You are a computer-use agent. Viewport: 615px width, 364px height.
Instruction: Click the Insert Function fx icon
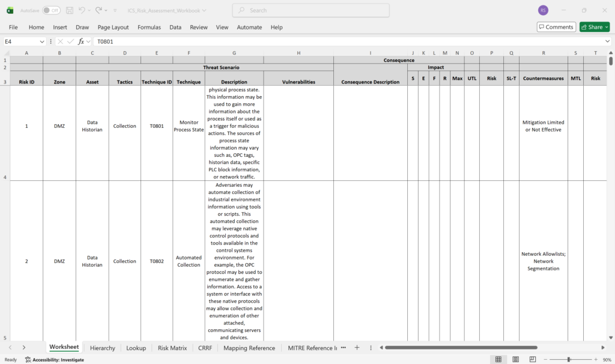pos(81,41)
